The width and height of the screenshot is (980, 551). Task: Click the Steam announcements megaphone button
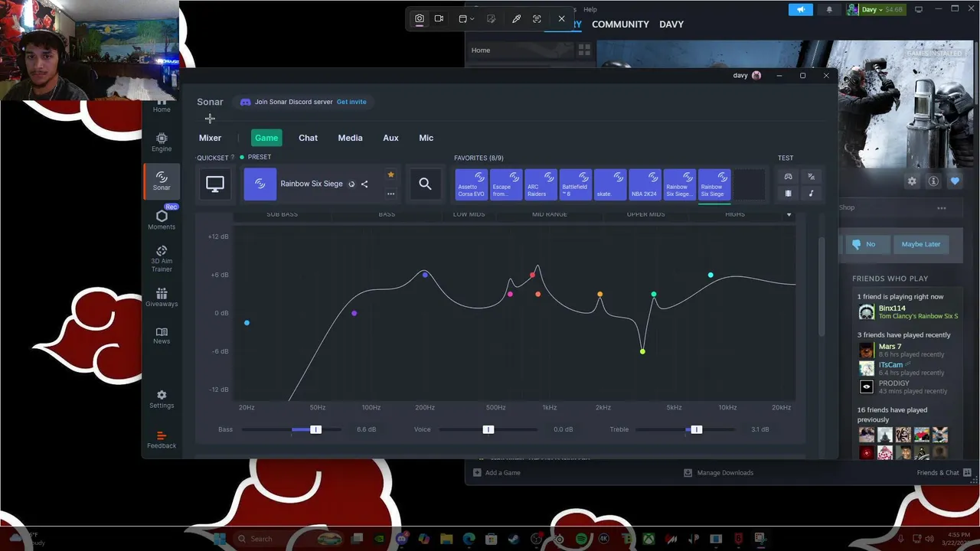click(800, 9)
